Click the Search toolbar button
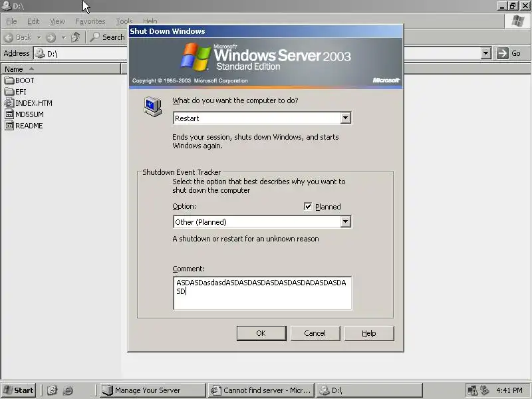 107,37
